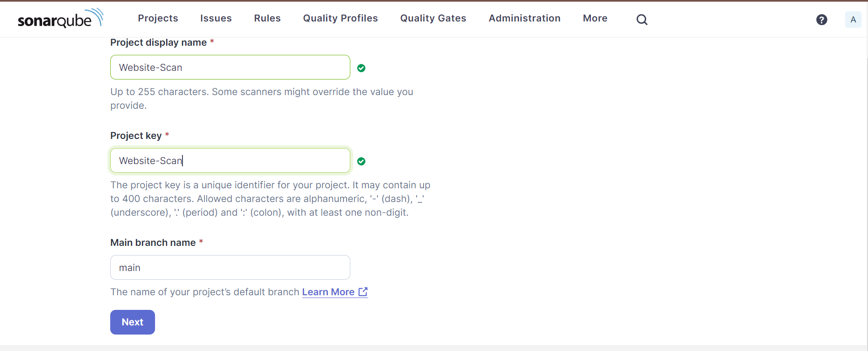The image size is (868, 351).
Task: Click the green checkmark beside project key
Action: pyautogui.click(x=361, y=161)
